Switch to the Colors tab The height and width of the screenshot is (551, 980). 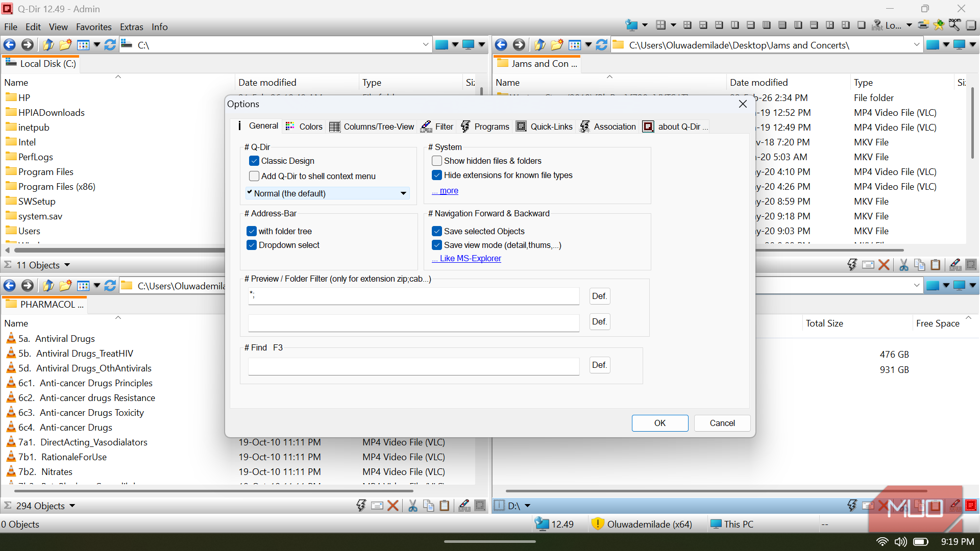pos(304,127)
